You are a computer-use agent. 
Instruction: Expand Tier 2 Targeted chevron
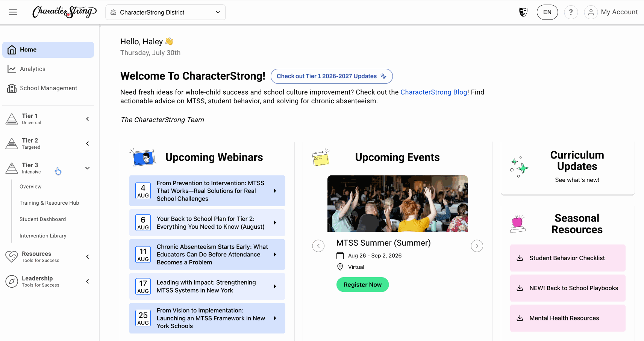coord(88,143)
